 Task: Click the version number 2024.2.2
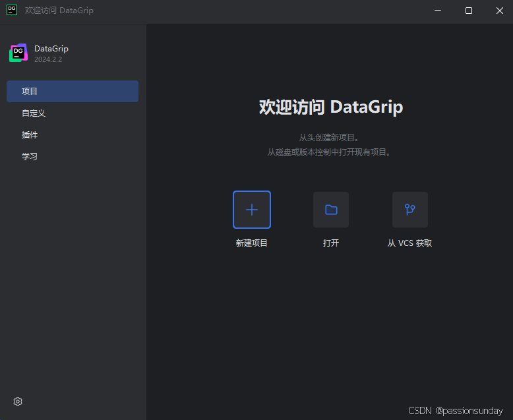(x=48, y=59)
